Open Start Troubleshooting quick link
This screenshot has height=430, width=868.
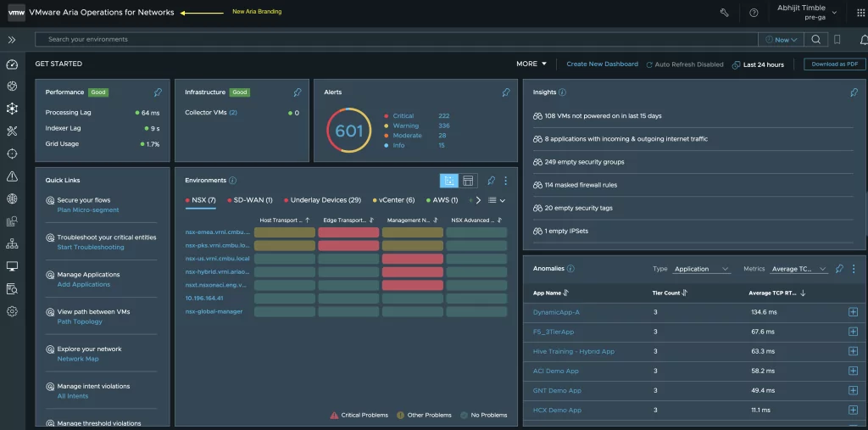(91, 247)
